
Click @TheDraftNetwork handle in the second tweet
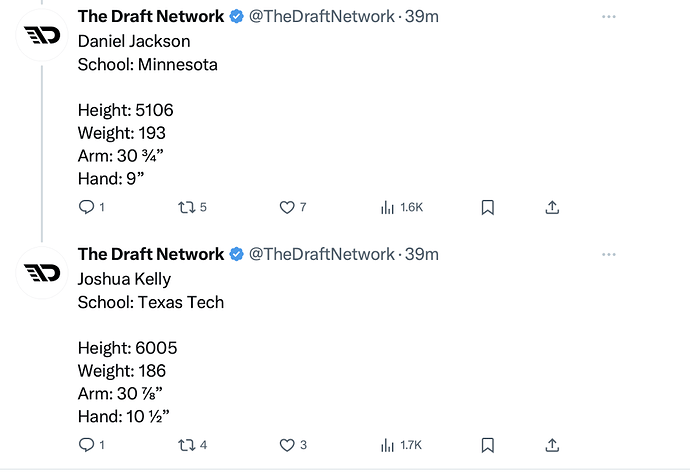[x=321, y=254]
